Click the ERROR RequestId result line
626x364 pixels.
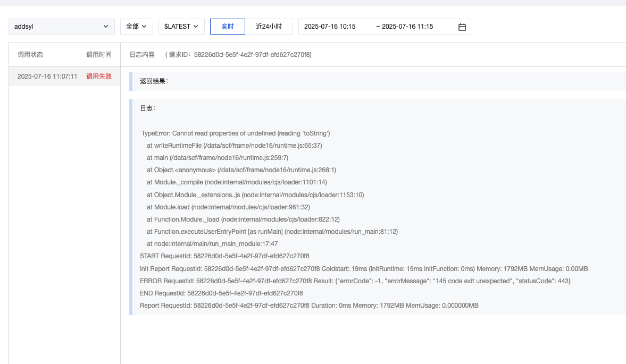point(355,281)
